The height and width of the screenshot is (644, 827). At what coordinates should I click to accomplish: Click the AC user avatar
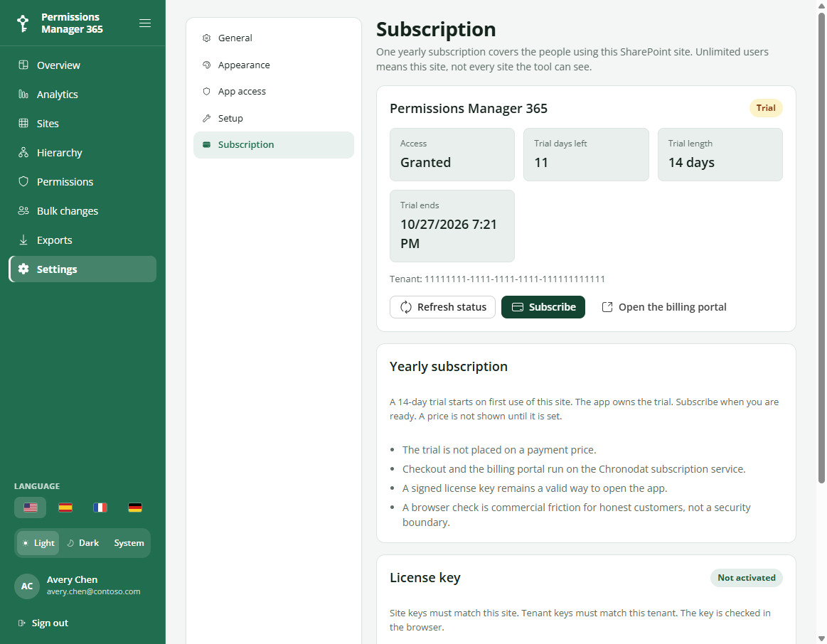27,586
